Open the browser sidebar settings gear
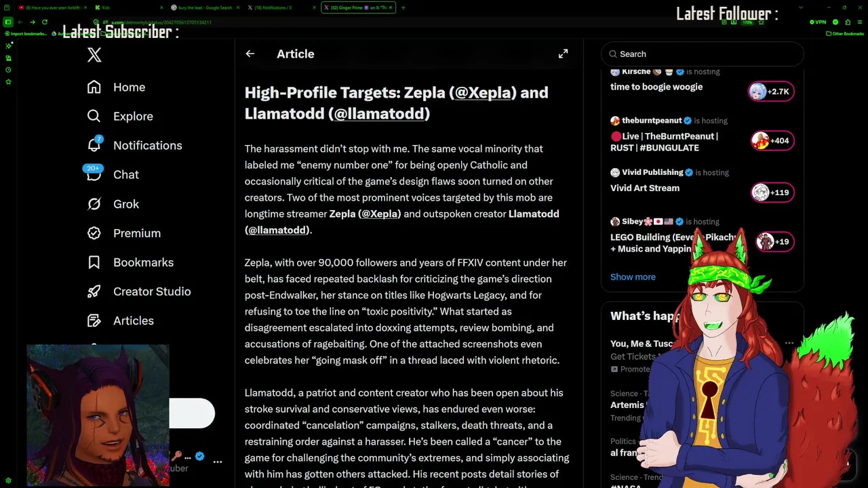 8,481
